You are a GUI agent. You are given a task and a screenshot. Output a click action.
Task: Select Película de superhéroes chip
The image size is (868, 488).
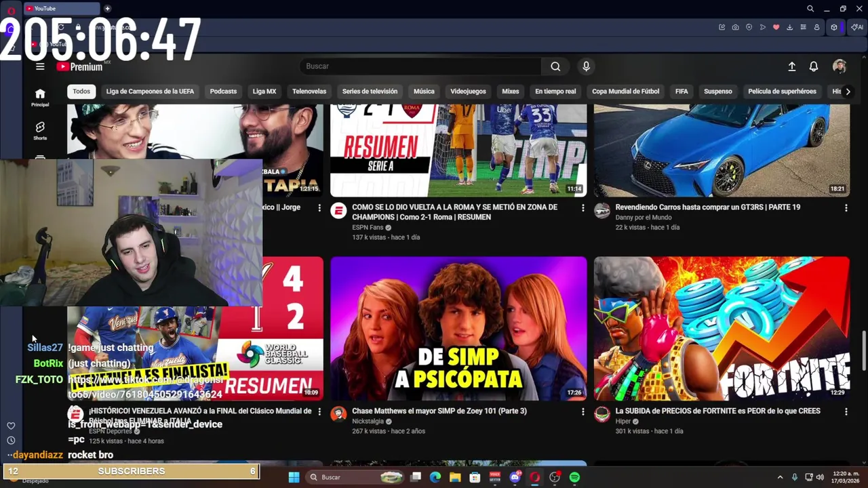(782, 91)
